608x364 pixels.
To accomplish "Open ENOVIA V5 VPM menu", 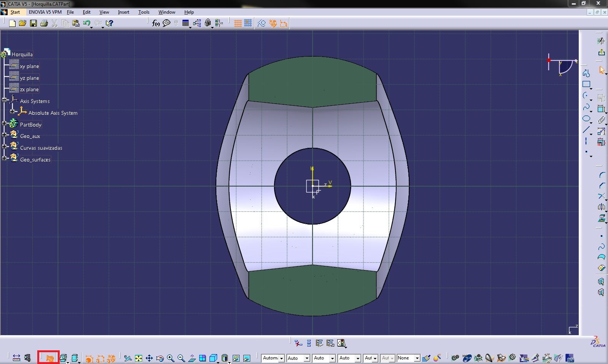I will pos(45,12).
